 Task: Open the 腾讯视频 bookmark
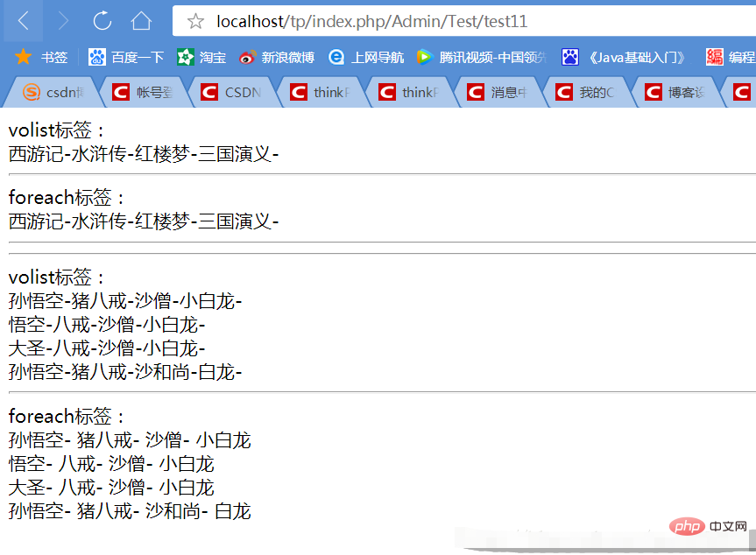click(x=423, y=57)
